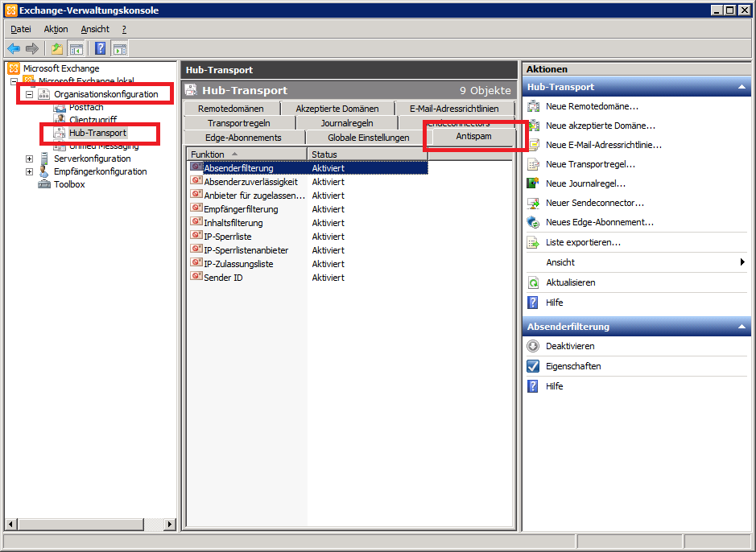Collapse the Hub-Transport actions section
Screen dimensions: 756x552
742,87
